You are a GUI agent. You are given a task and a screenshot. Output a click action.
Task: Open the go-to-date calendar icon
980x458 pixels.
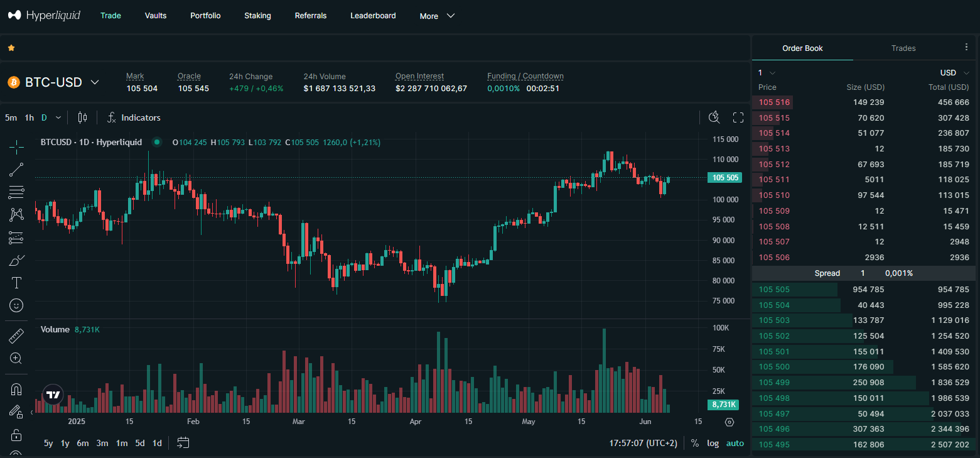pos(183,443)
